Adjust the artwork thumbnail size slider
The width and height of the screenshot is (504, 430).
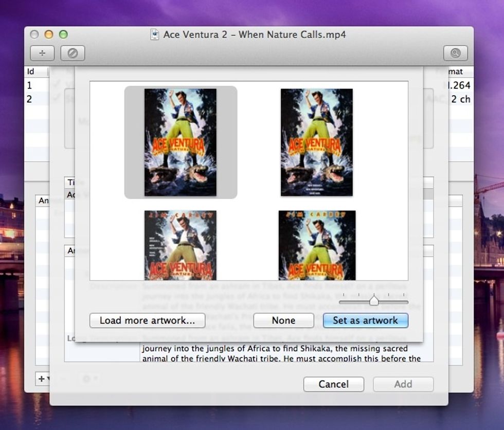[x=374, y=301]
